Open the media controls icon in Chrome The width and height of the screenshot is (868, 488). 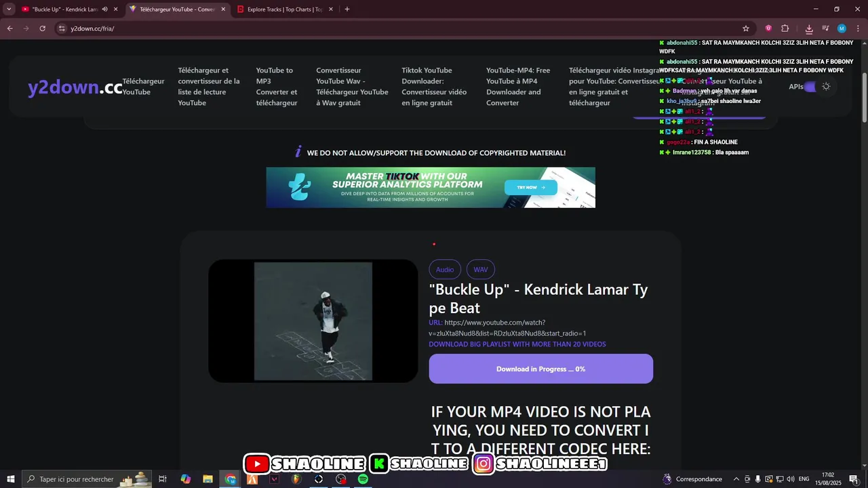tap(825, 28)
